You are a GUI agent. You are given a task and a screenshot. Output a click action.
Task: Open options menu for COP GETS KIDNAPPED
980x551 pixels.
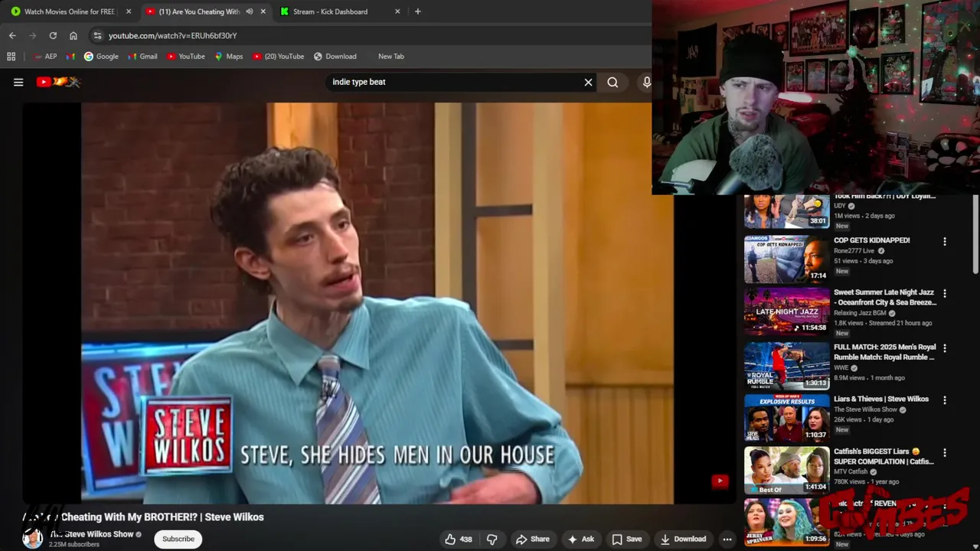click(945, 241)
